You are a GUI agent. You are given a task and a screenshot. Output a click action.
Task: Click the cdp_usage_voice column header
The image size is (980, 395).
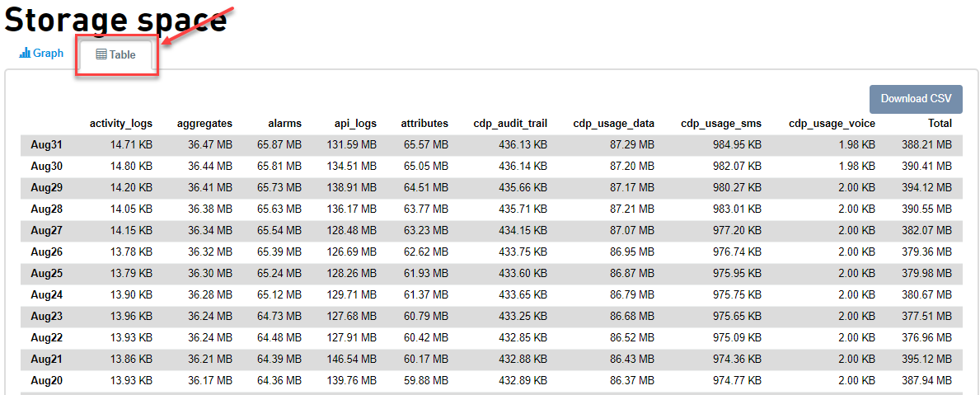[832, 124]
